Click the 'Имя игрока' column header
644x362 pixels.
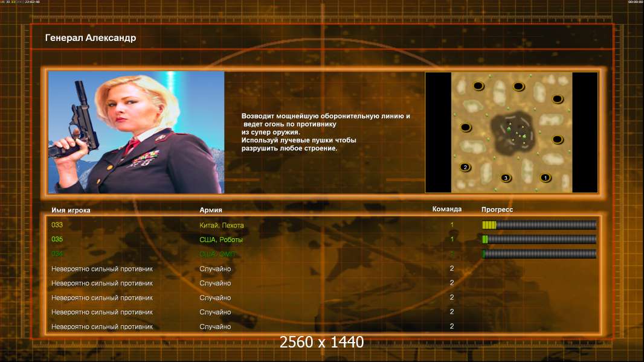(71, 210)
